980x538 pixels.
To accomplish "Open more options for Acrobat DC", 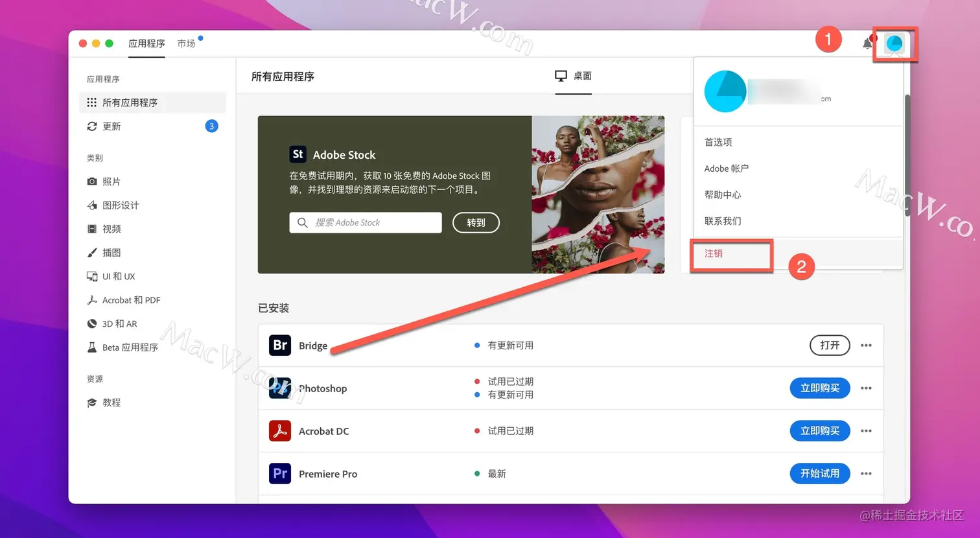I will tap(866, 431).
